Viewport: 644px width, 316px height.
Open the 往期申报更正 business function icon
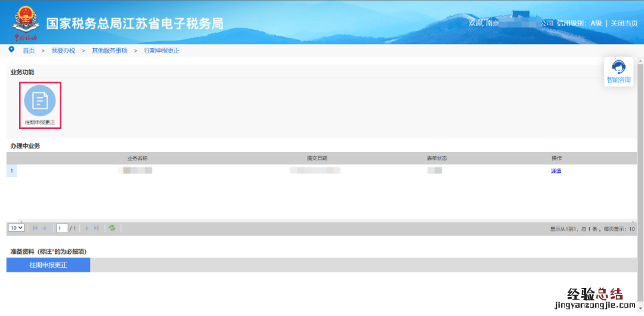40,105
